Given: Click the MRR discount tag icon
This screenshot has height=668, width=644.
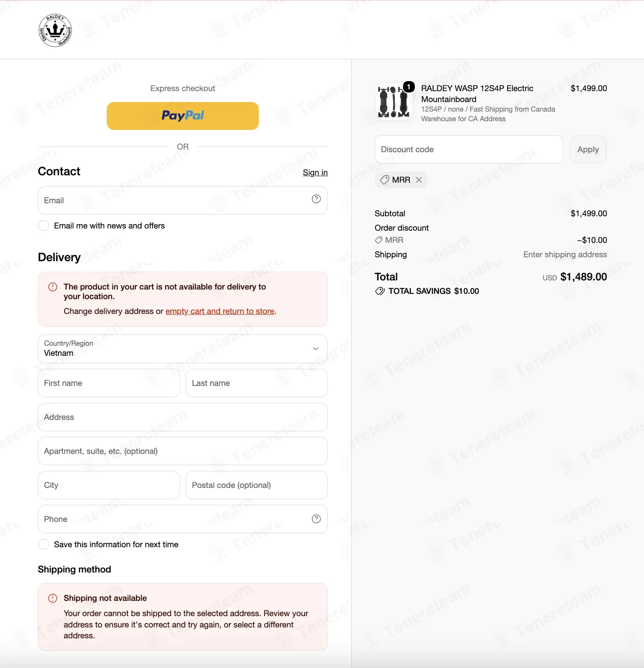Looking at the screenshot, I should pyautogui.click(x=384, y=180).
